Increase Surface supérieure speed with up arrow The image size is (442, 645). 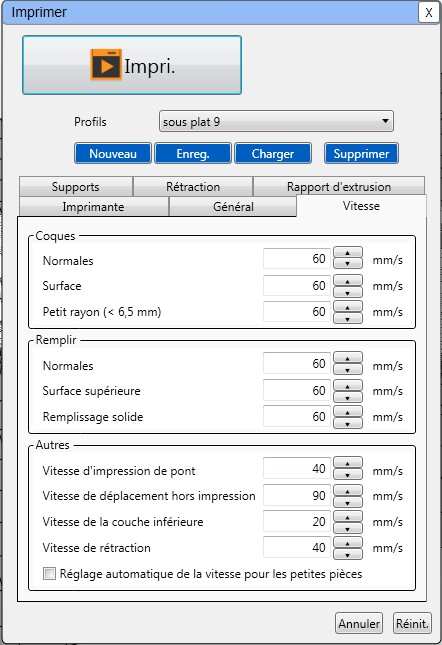pyautogui.click(x=348, y=386)
